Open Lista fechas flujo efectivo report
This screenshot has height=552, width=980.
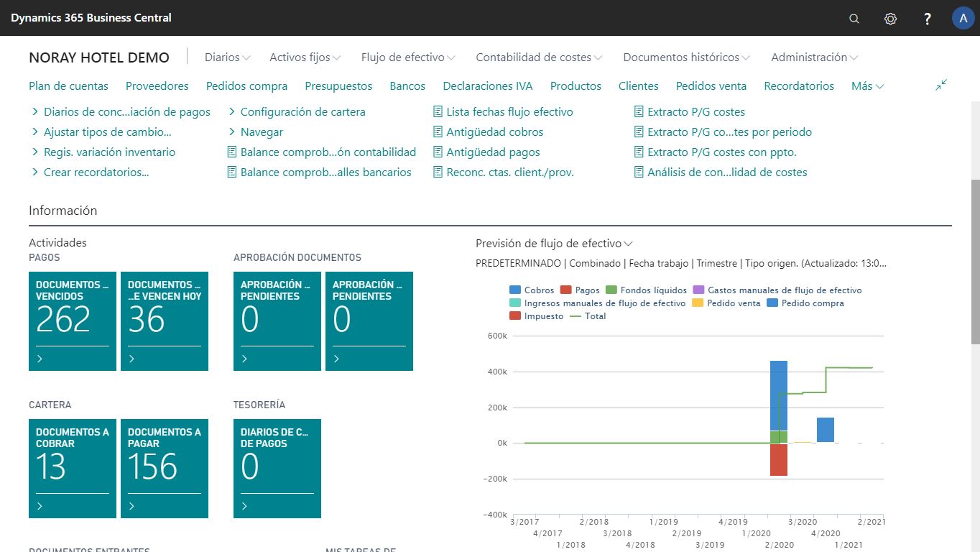(509, 112)
